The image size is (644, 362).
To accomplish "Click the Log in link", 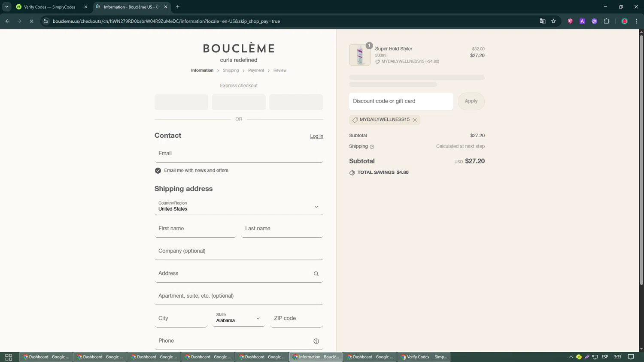I will point(316,136).
